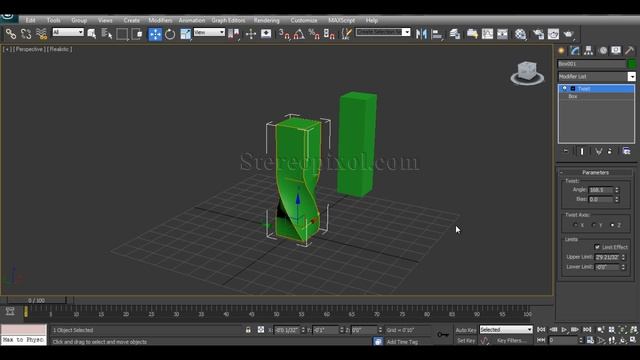Switch to the Create command panel tab
640x360 pixels.
[561, 51]
